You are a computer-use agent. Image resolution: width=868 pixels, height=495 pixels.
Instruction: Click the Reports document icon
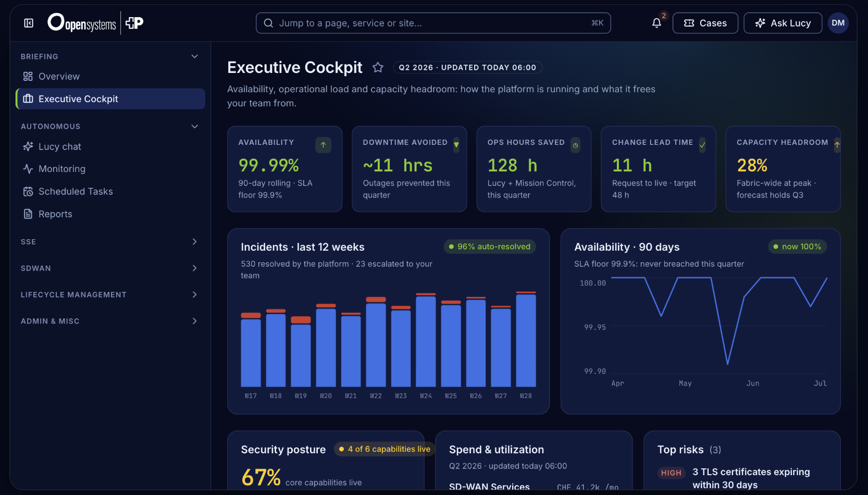point(28,214)
